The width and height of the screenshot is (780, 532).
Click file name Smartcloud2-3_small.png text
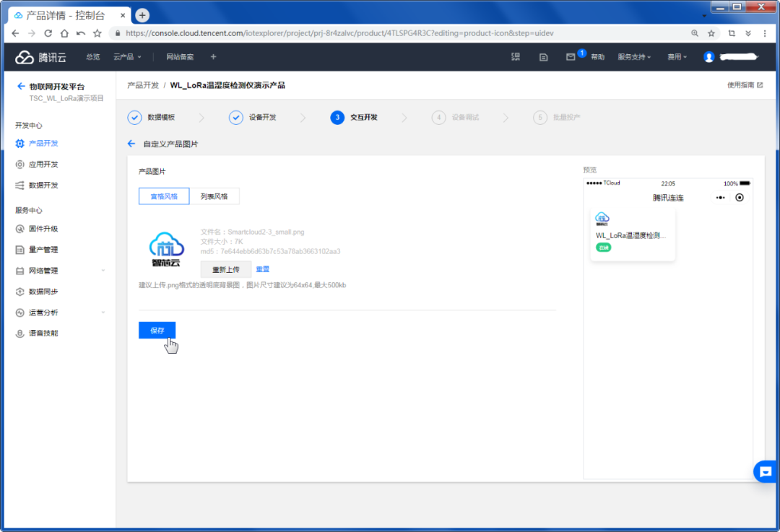tap(266, 232)
